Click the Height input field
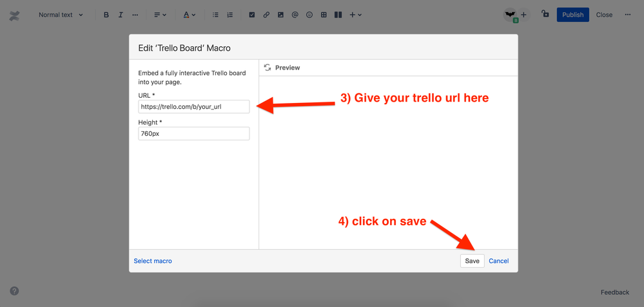This screenshot has width=644, height=307. 194,134
